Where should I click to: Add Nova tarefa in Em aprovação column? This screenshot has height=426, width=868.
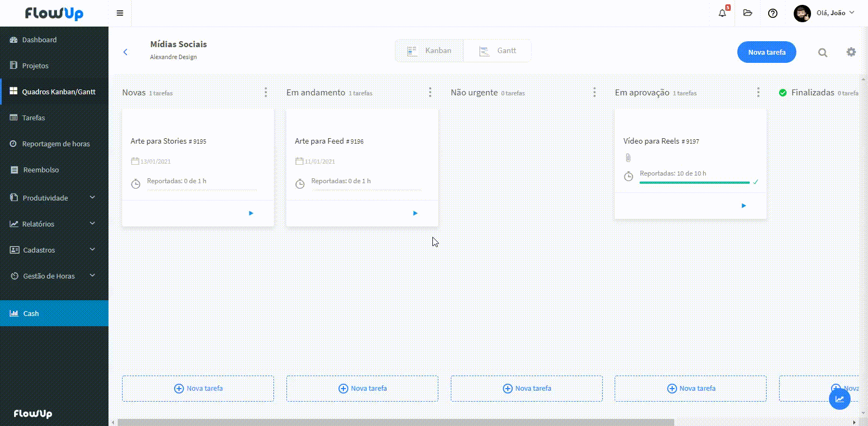pos(691,389)
